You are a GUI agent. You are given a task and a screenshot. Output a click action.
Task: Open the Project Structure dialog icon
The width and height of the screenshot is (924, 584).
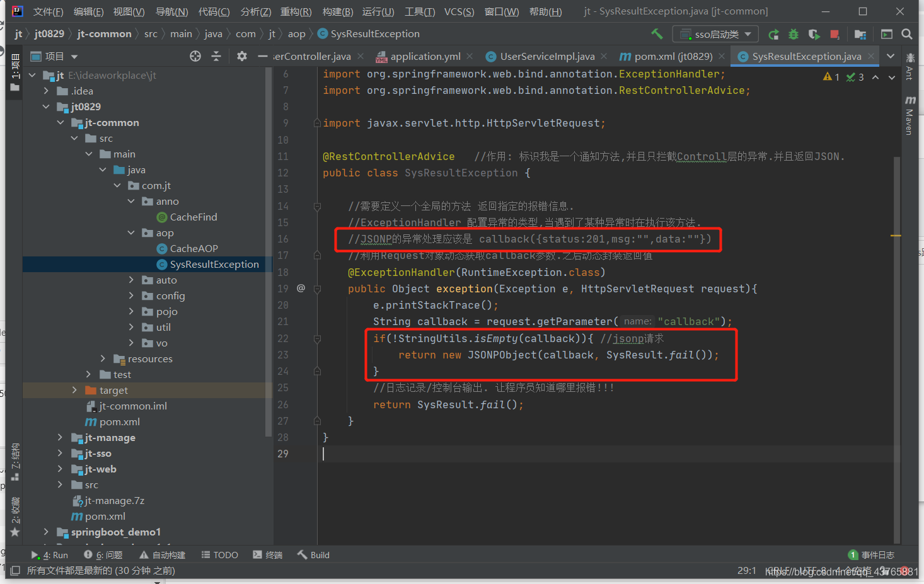click(860, 34)
